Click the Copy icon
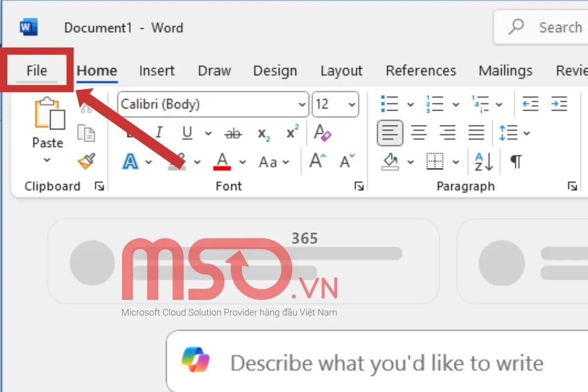This screenshot has width=588, height=392. [87, 133]
